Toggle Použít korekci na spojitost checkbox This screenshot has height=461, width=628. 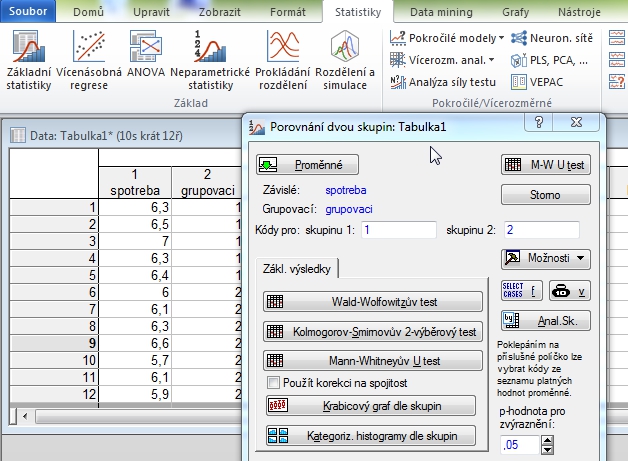click(x=273, y=382)
